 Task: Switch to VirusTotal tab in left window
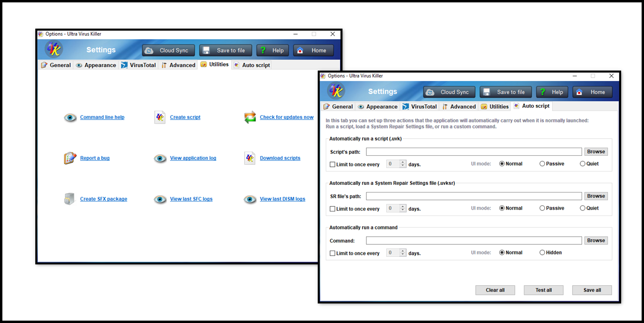138,65
